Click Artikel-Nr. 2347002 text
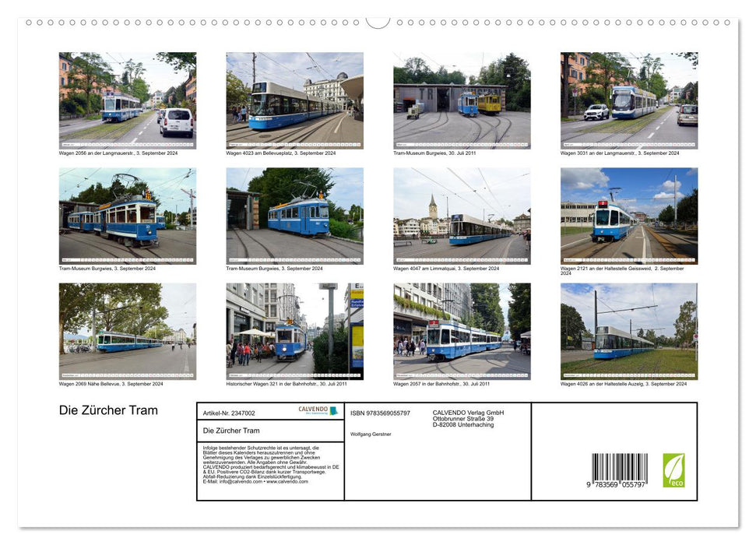This screenshot has width=756, height=545. (x=229, y=413)
